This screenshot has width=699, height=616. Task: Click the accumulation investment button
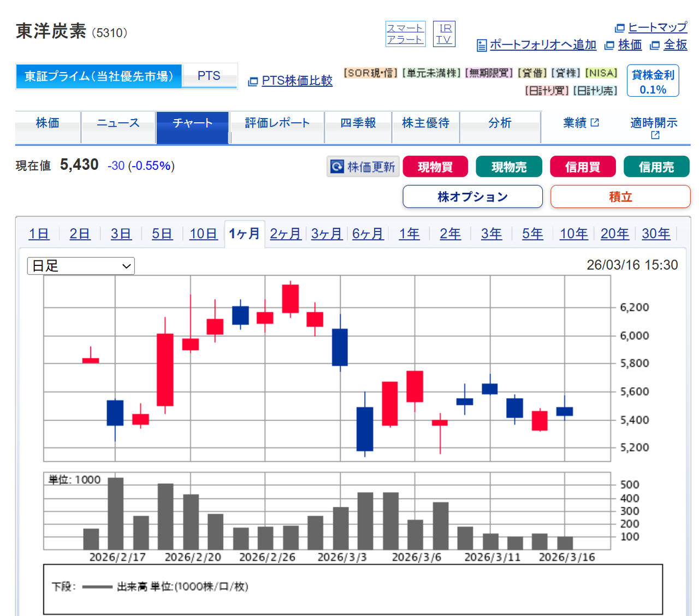pos(620,197)
